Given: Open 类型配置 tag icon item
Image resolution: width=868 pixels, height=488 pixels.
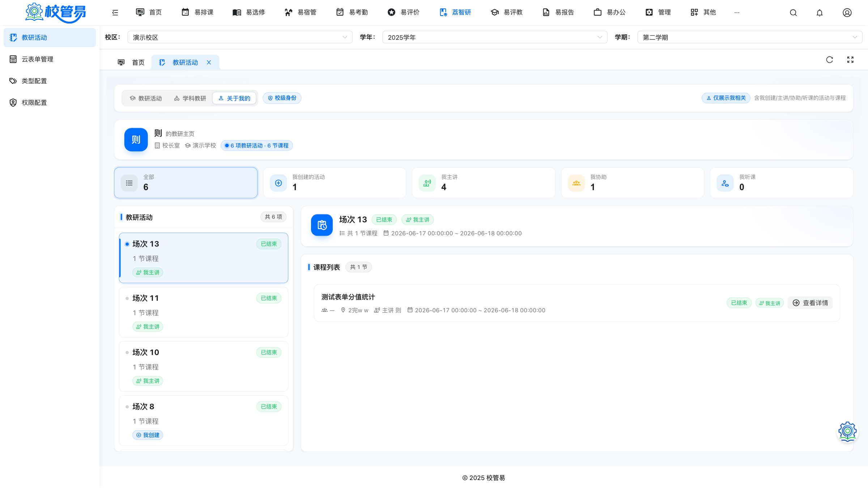Looking at the screenshot, I should (x=50, y=81).
